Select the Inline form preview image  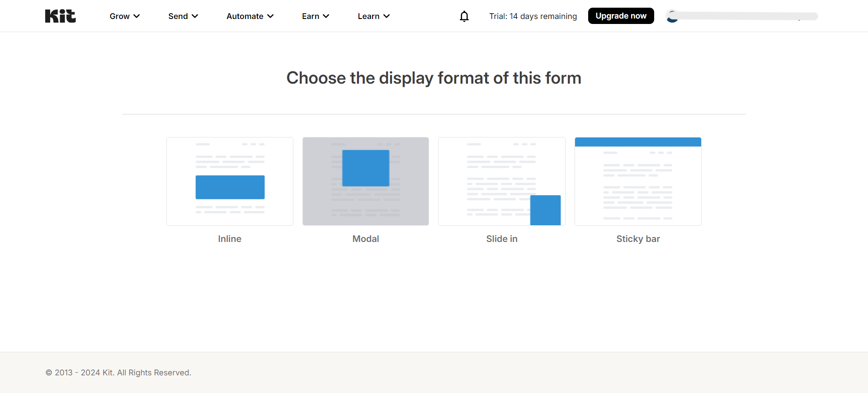230,181
